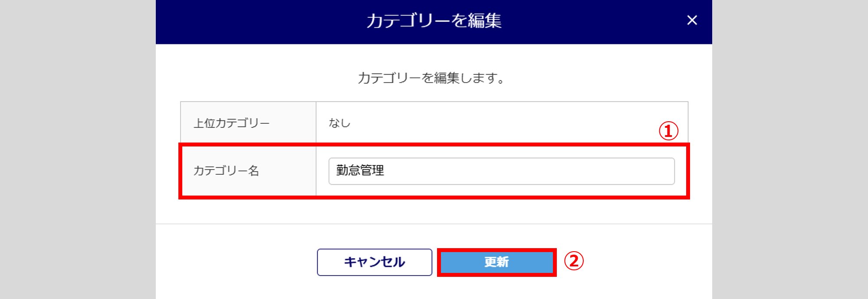Click the カテゴリー名 row label
The width and height of the screenshot is (868, 299).
click(226, 171)
